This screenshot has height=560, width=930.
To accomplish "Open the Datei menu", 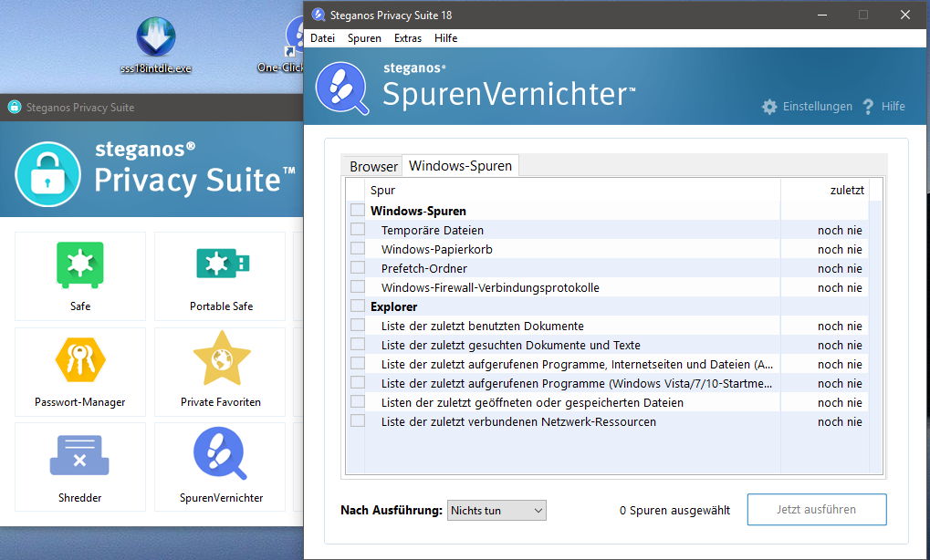I will pyautogui.click(x=322, y=38).
